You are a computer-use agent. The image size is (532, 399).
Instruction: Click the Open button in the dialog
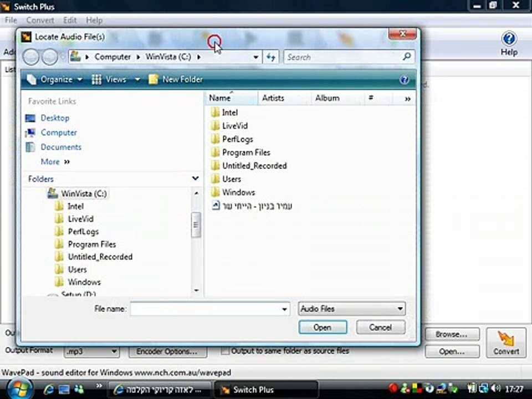pos(323,328)
